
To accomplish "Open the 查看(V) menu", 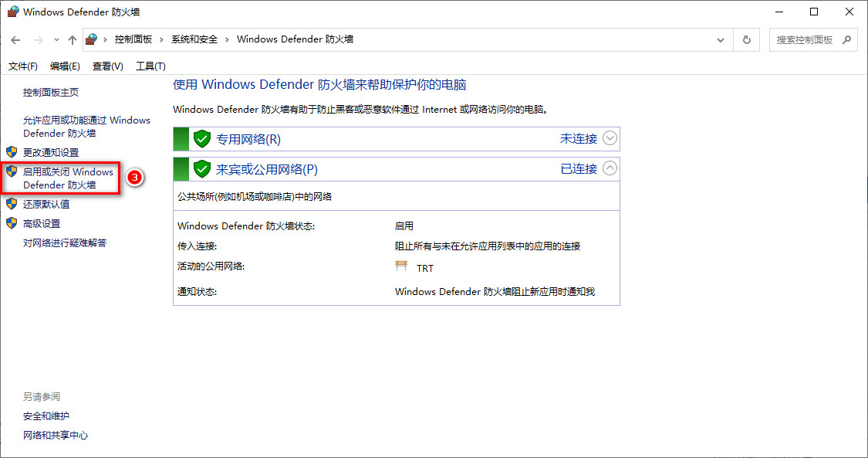I will 107,66.
